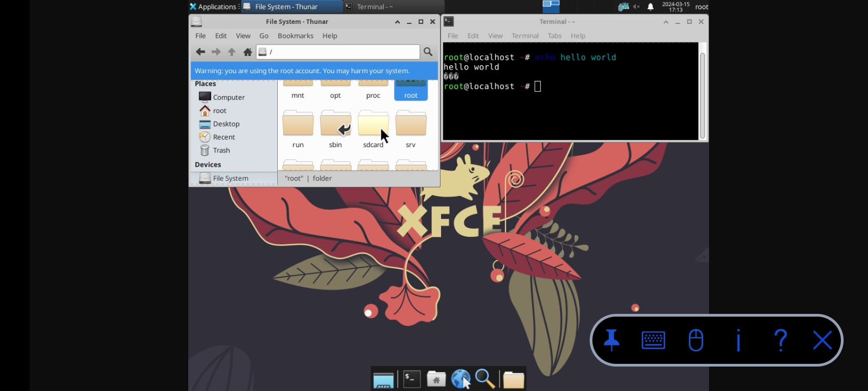Switch to File System - Thunar taskbar button

coord(291,7)
